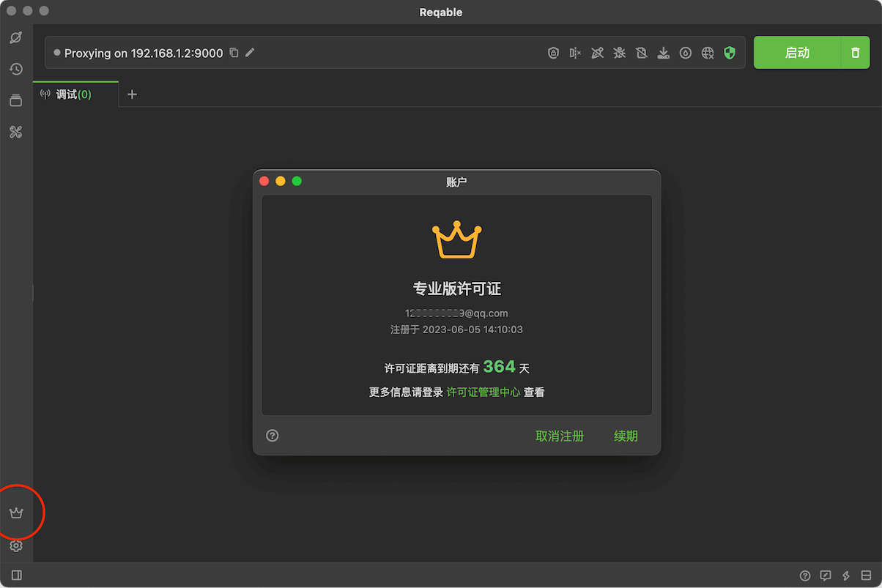Open the history clock sidebar icon
This screenshot has width=882, height=588.
(x=15, y=69)
